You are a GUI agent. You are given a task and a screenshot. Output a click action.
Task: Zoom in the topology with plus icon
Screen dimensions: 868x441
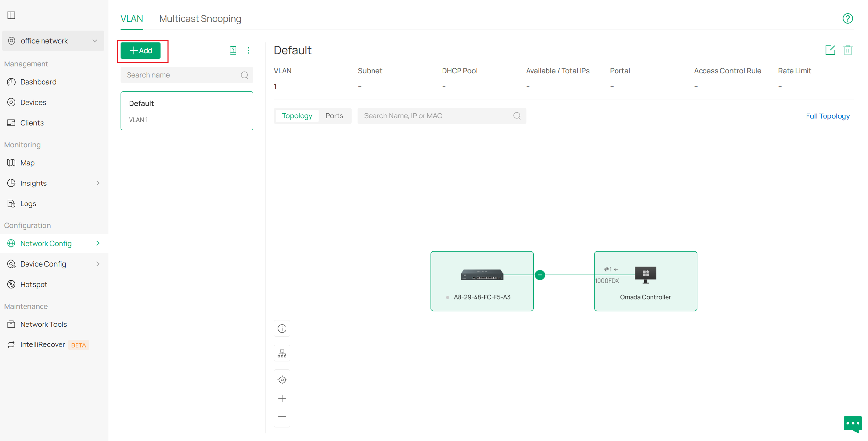(x=282, y=398)
